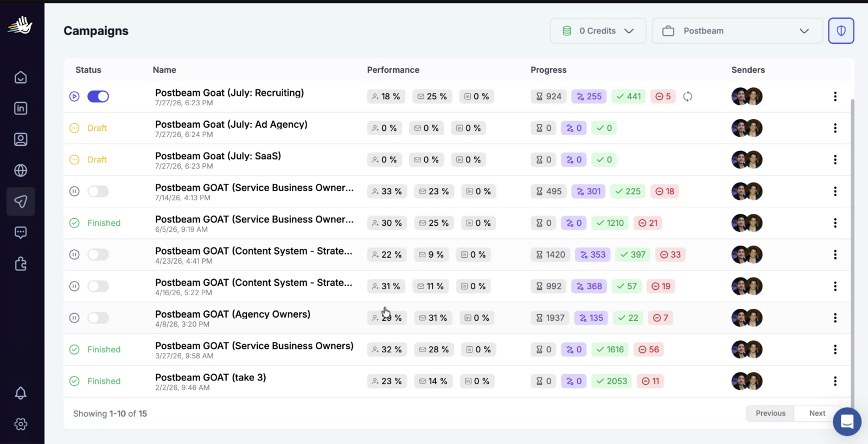Open the integrations puzzle sidebar icon

(21, 264)
